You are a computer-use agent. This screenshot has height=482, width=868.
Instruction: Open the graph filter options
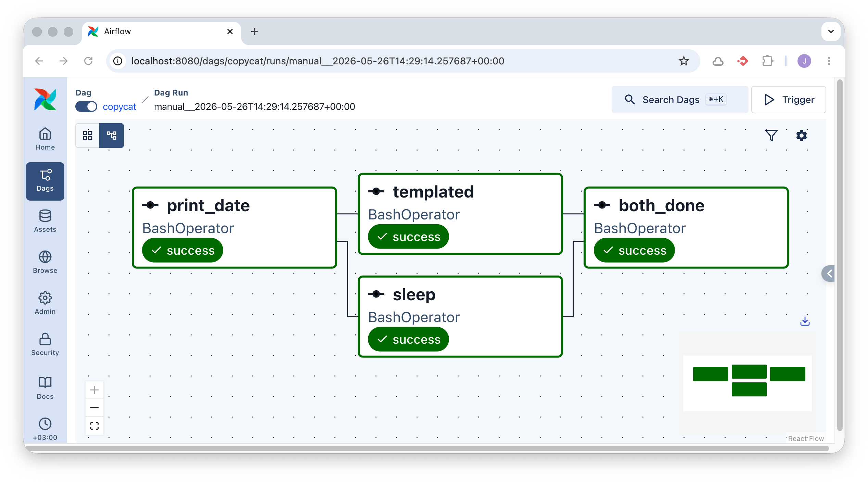(x=771, y=136)
